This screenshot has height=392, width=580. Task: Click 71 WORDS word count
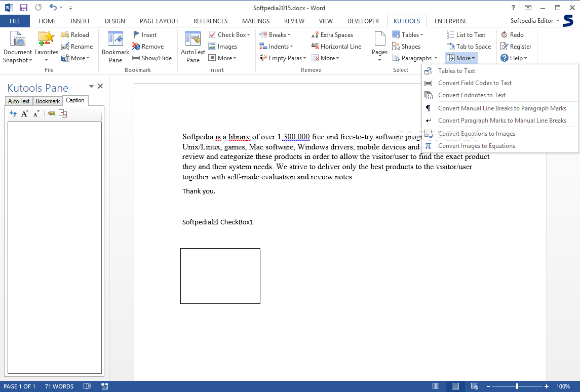[59, 386]
